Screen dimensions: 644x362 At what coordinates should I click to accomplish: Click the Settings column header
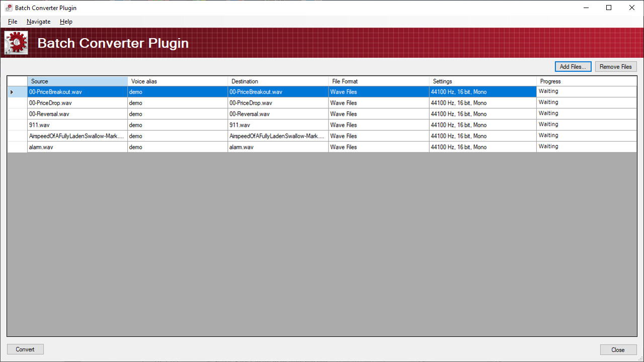click(x=482, y=81)
